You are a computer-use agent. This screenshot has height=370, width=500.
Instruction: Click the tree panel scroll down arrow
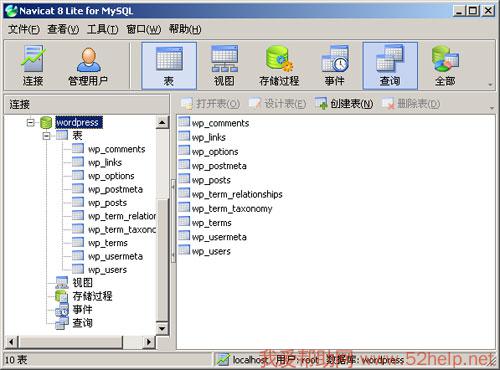[x=162, y=329]
